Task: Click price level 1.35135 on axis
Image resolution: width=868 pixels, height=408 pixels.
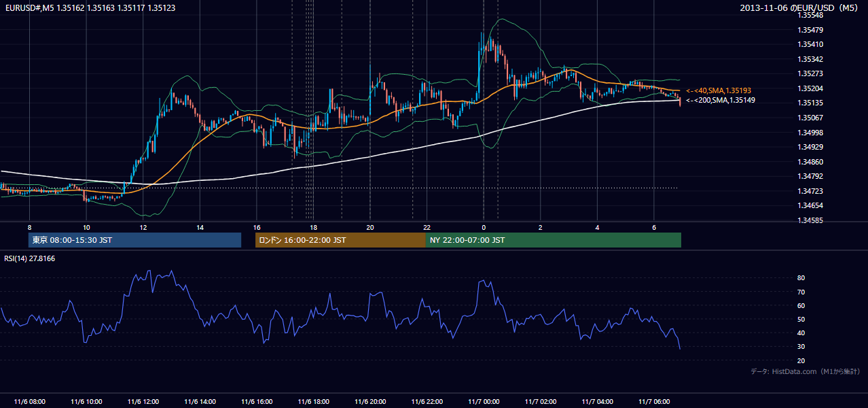Action: (810, 103)
